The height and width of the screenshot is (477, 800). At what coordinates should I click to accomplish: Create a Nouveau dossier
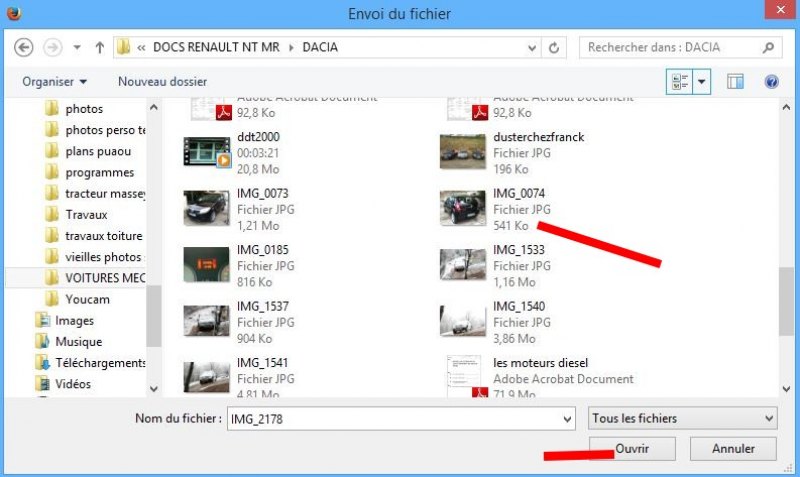pos(162,82)
